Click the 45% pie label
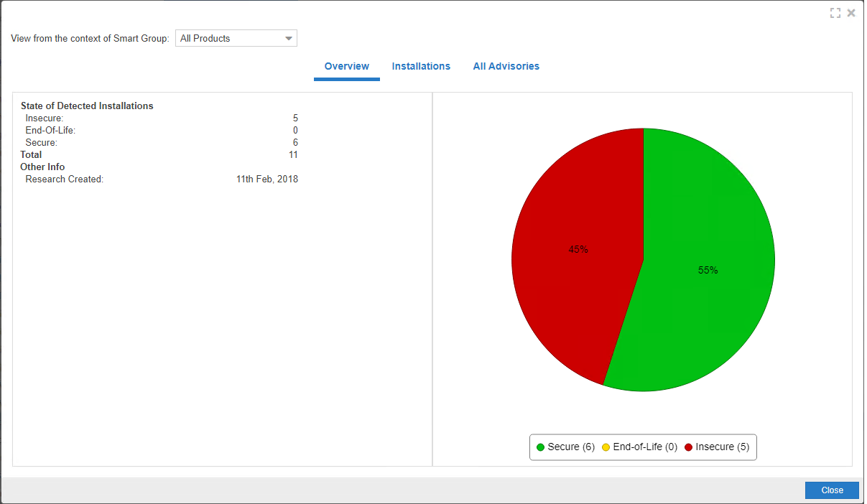Image resolution: width=867 pixels, height=504 pixels. coord(578,249)
